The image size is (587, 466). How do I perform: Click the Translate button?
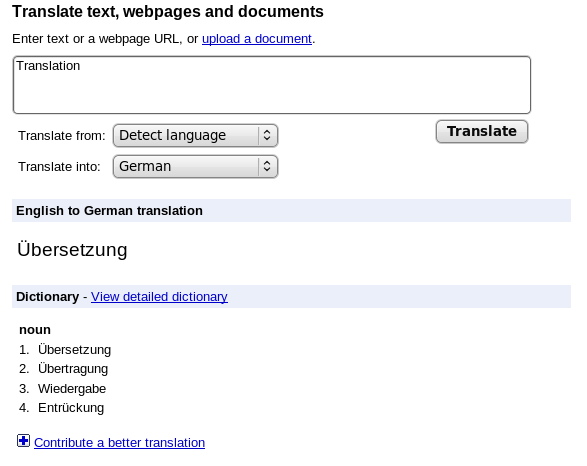(x=482, y=131)
